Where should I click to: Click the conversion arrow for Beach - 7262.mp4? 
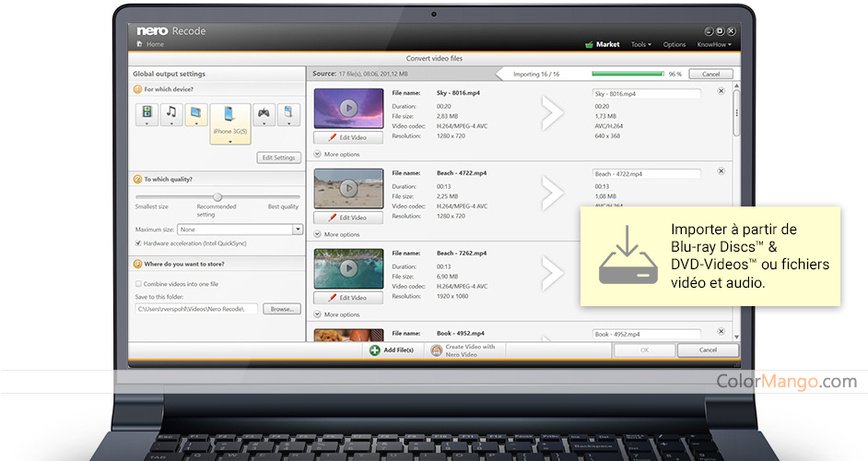(x=552, y=273)
